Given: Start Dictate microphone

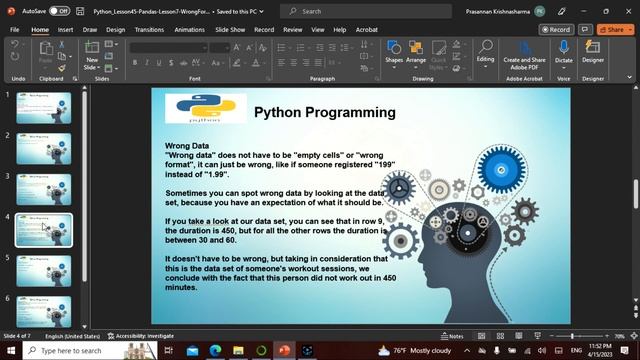Looking at the screenshot, I should [564, 55].
